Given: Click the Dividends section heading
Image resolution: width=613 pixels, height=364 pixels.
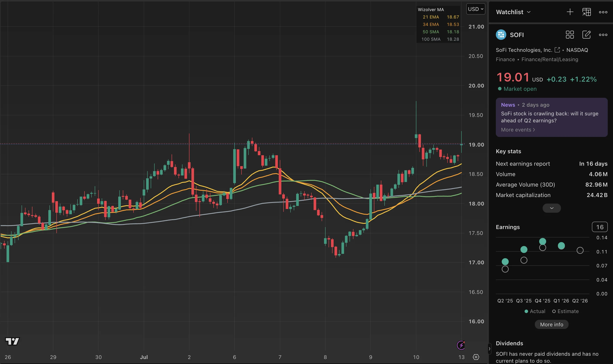Looking at the screenshot, I should pyautogui.click(x=509, y=343).
